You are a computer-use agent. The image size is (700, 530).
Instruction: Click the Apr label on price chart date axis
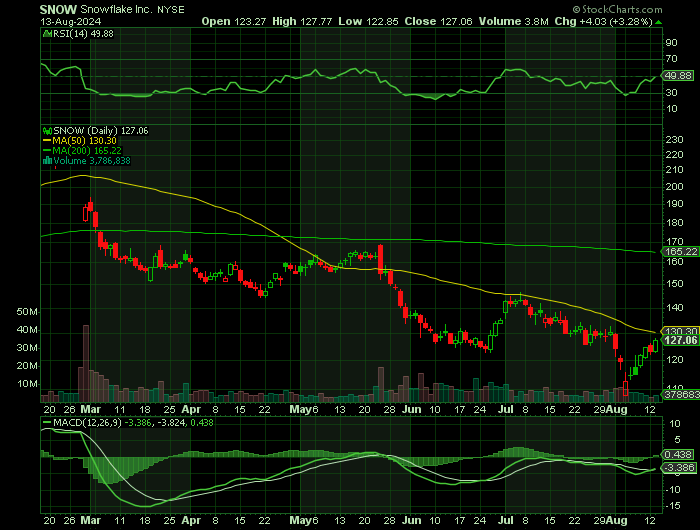click(x=191, y=409)
